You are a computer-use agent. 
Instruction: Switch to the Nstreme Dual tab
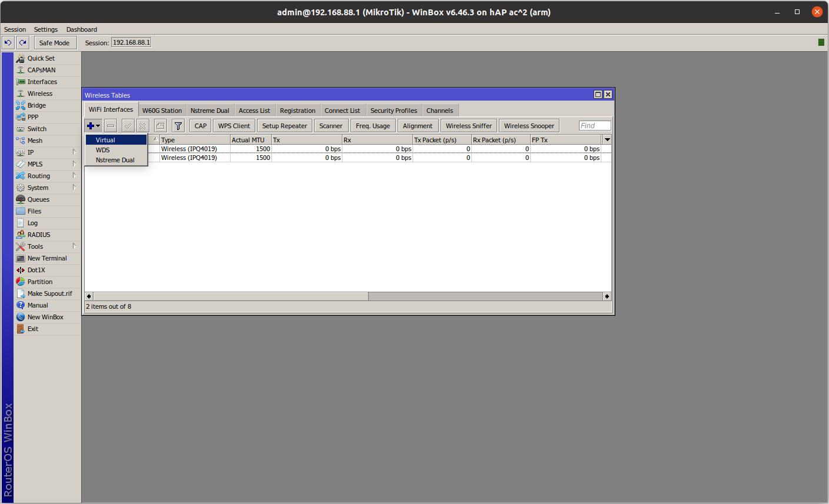pyautogui.click(x=209, y=111)
